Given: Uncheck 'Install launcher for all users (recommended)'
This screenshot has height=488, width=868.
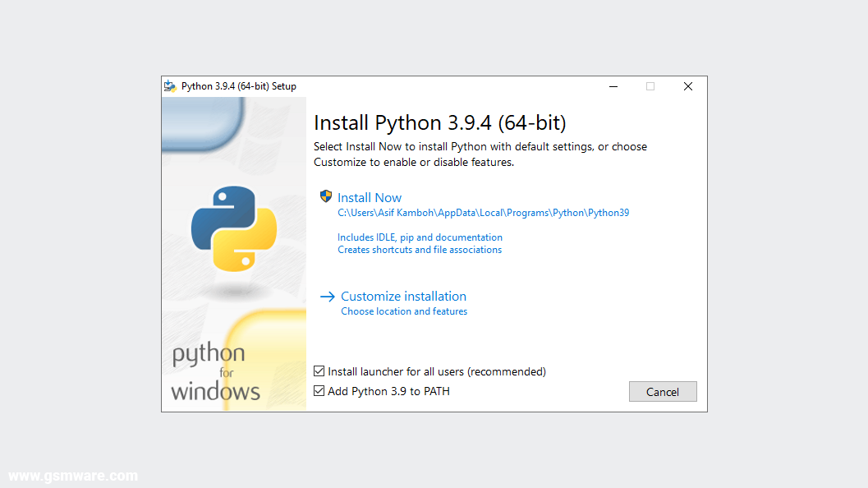Looking at the screenshot, I should (x=319, y=371).
